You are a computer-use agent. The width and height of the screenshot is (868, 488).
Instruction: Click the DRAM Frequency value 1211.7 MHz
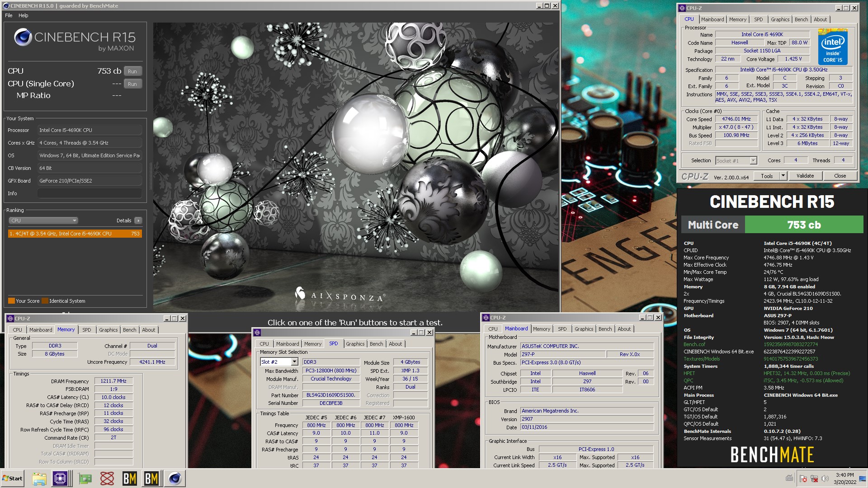pyautogui.click(x=113, y=381)
